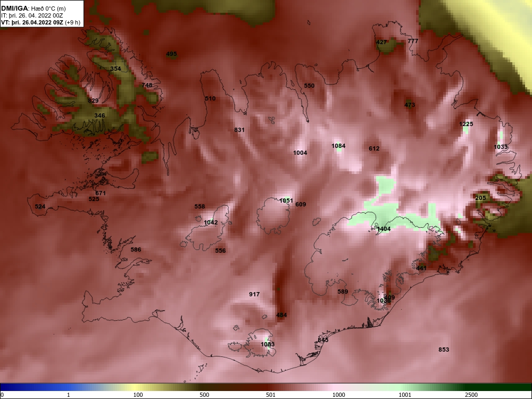Click the map value 1004
The width and height of the screenshot is (532, 399).
tap(300, 153)
